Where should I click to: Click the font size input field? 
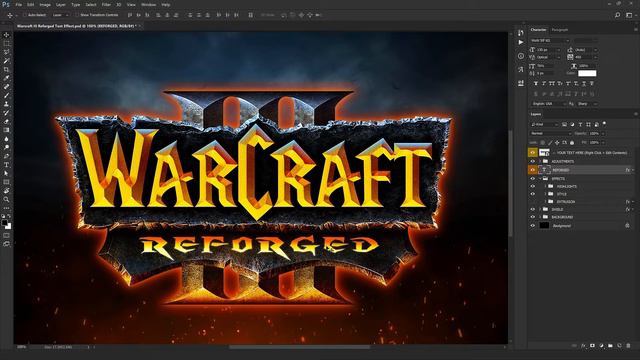coord(547,50)
